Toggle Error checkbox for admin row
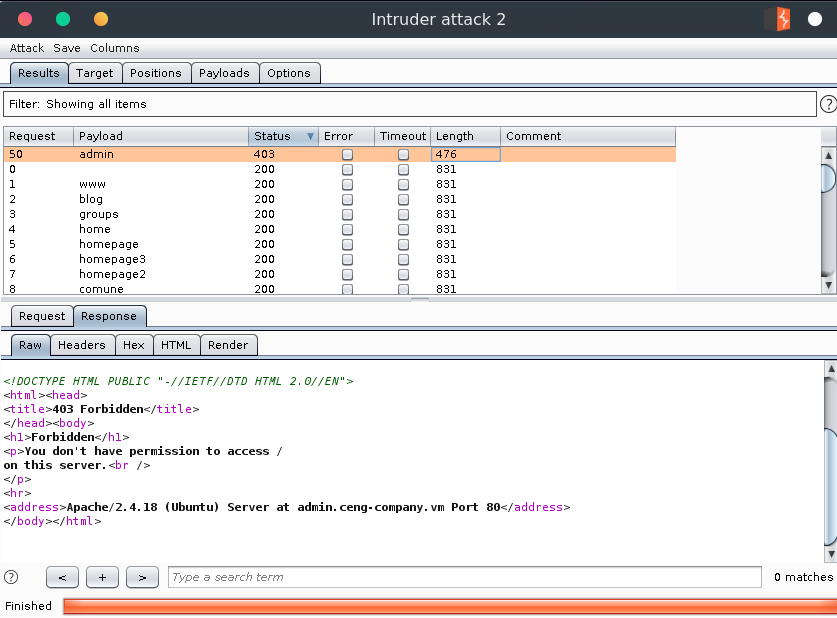This screenshot has height=618, width=837. pyautogui.click(x=347, y=155)
